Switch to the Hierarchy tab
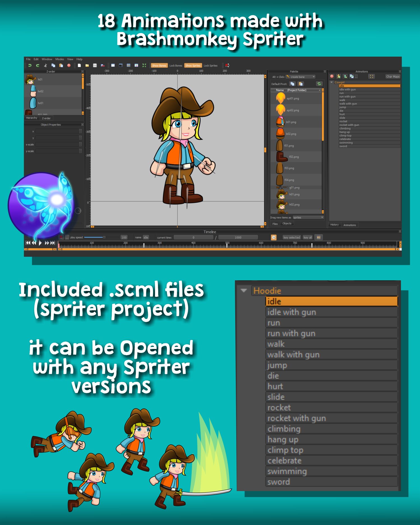This screenshot has width=420, height=525. (31, 118)
